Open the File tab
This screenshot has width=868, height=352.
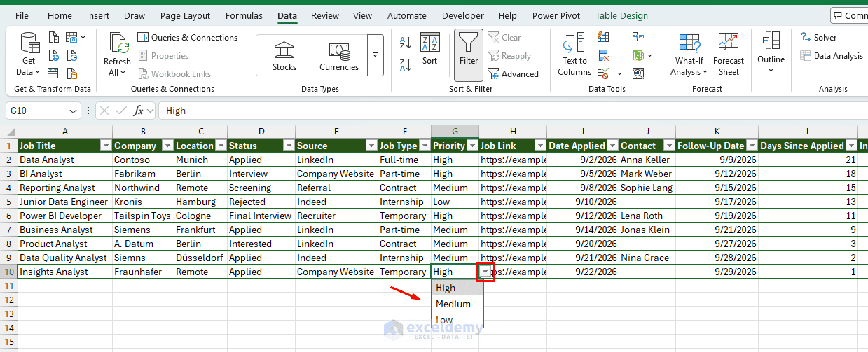(x=22, y=15)
